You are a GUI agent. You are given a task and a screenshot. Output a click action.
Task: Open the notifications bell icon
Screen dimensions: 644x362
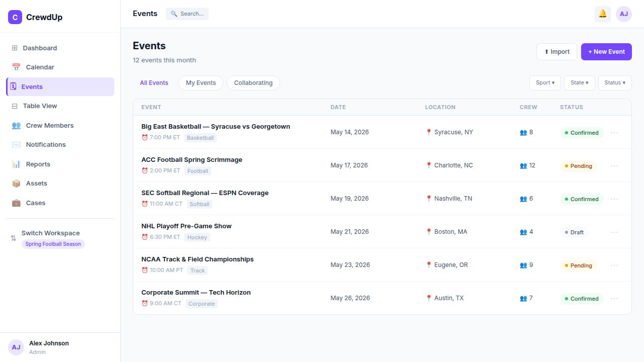coord(603,14)
